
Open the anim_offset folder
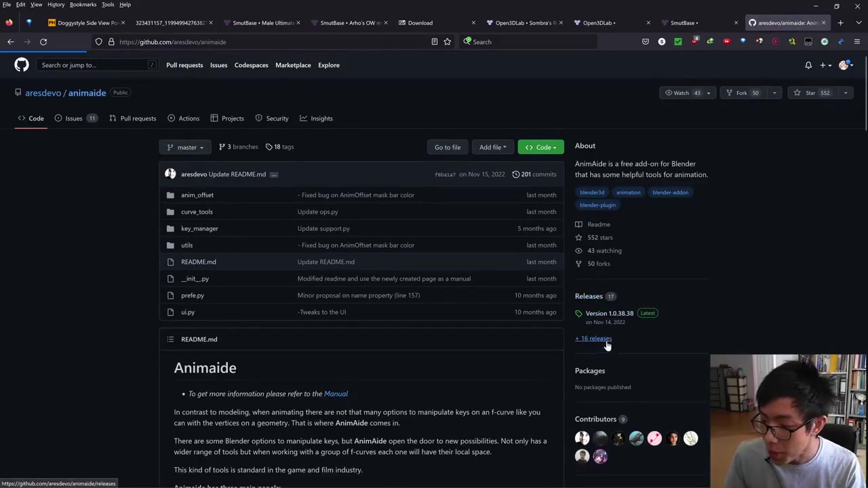coord(197,195)
